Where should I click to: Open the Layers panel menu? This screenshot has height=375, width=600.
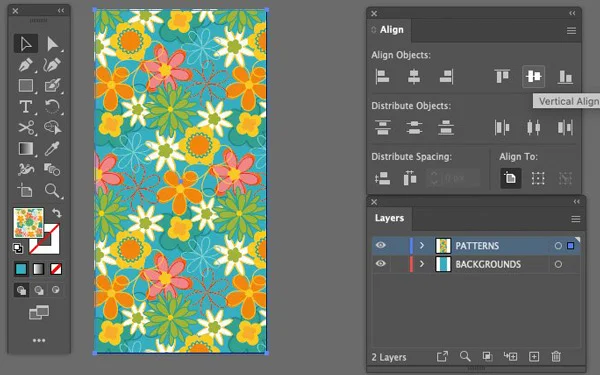coord(576,219)
